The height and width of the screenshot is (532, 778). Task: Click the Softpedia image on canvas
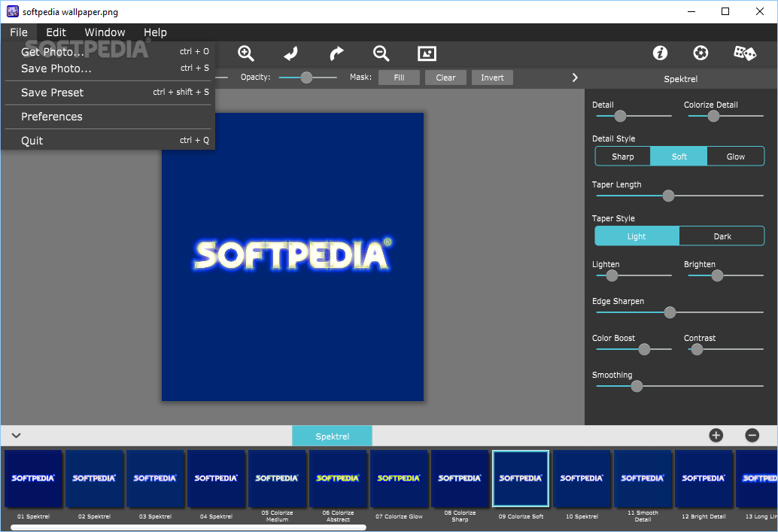coord(293,257)
